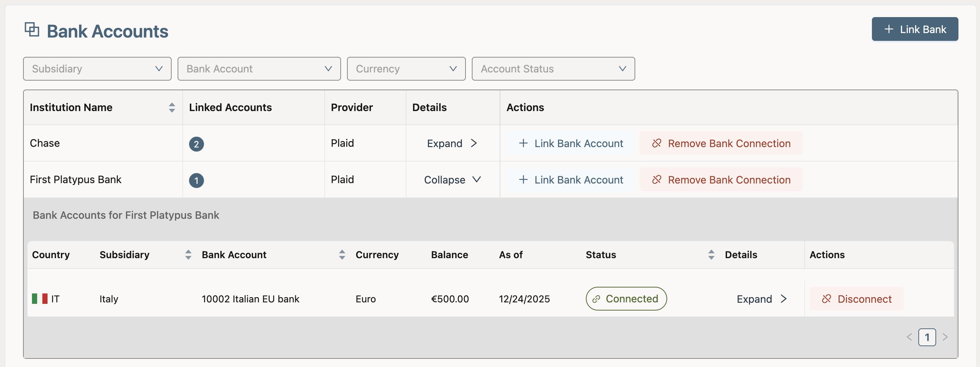Click the €500.00 balance value
The image size is (980, 367).
click(450, 299)
